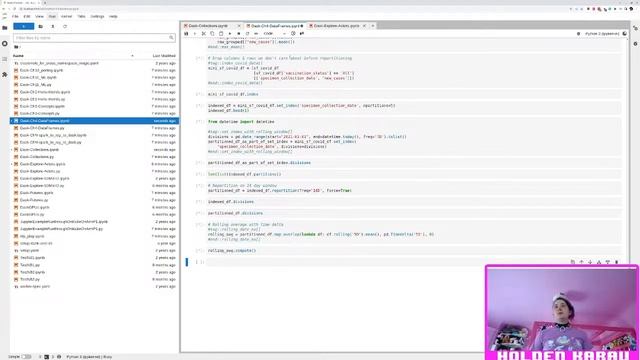Click the rolling_avg.compute() code cell

coord(413,251)
